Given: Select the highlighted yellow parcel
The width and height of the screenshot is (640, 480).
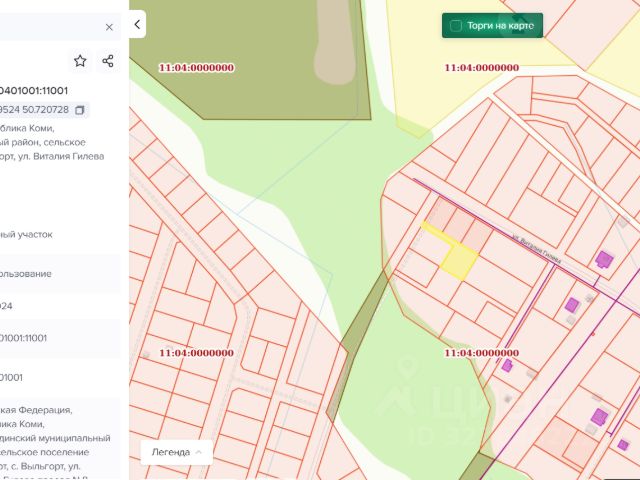Looking at the screenshot, I should [460, 262].
